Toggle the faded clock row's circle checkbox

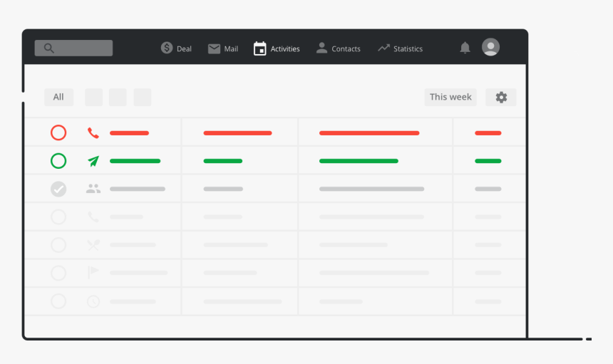point(58,301)
